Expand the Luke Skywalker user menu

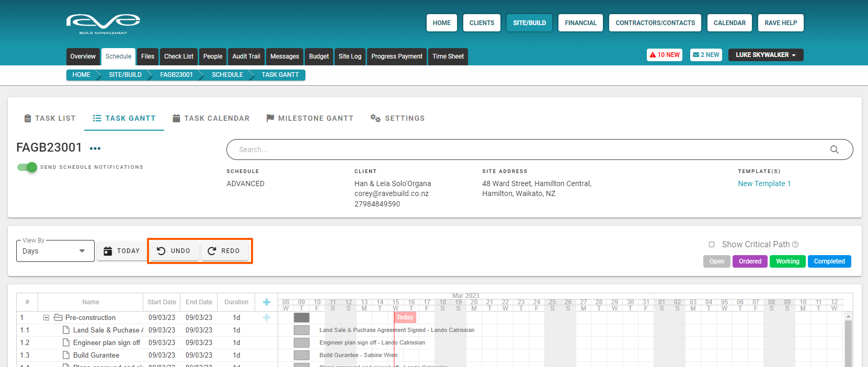pos(766,55)
